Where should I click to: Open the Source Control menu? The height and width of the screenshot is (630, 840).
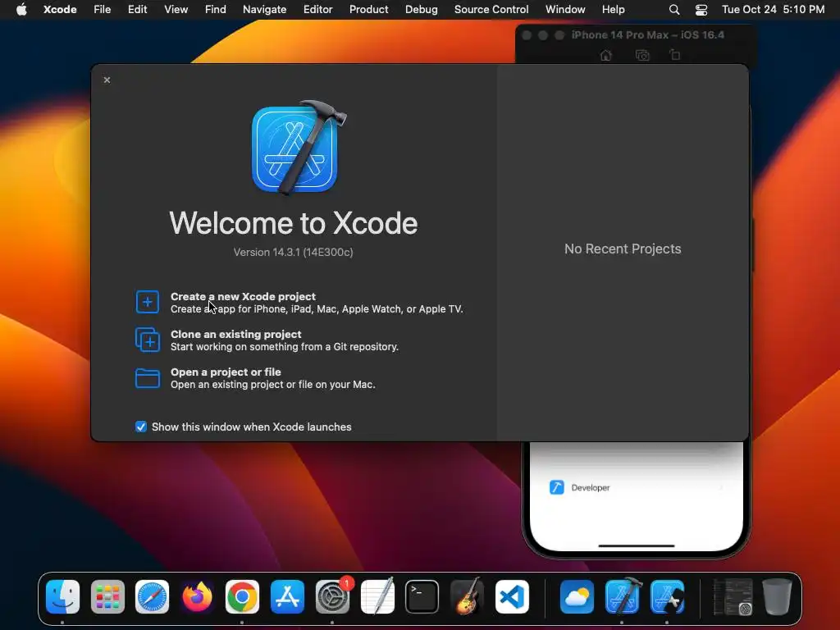pyautogui.click(x=491, y=10)
